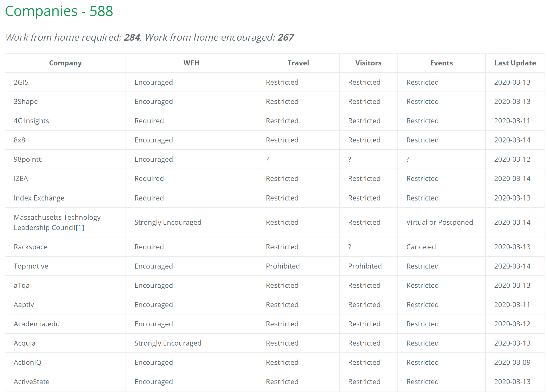548x392 pixels.
Task: Click the 98point6 travel question mark
Action: 267,159
